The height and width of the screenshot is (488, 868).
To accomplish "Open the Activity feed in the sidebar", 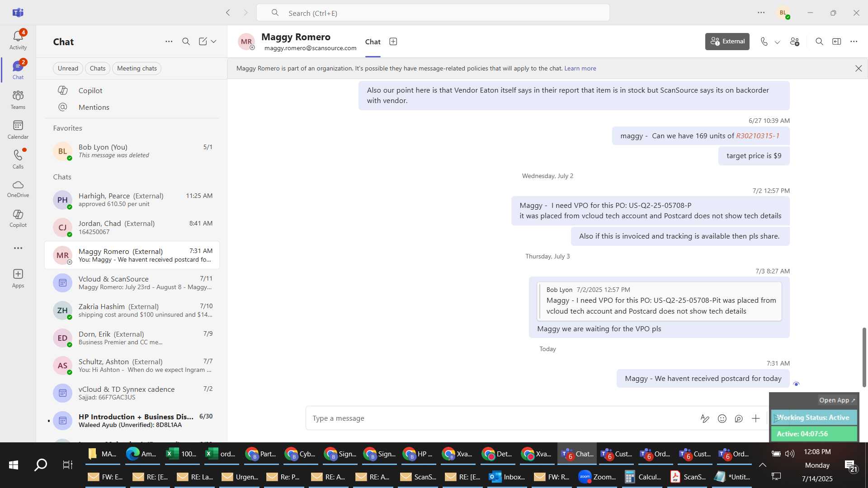I will point(18,40).
